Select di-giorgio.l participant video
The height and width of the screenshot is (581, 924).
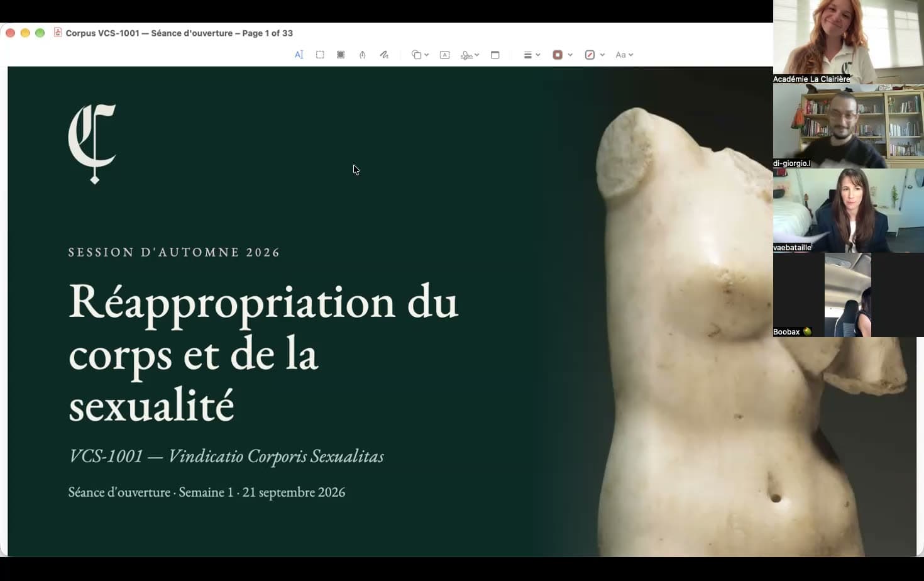(849, 126)
